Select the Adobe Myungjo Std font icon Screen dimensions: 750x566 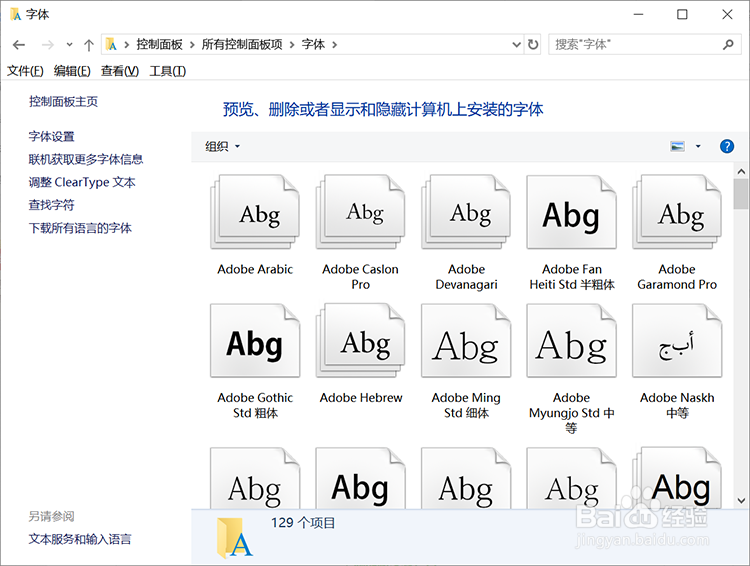pyautogui.click(x=571, y=341)
